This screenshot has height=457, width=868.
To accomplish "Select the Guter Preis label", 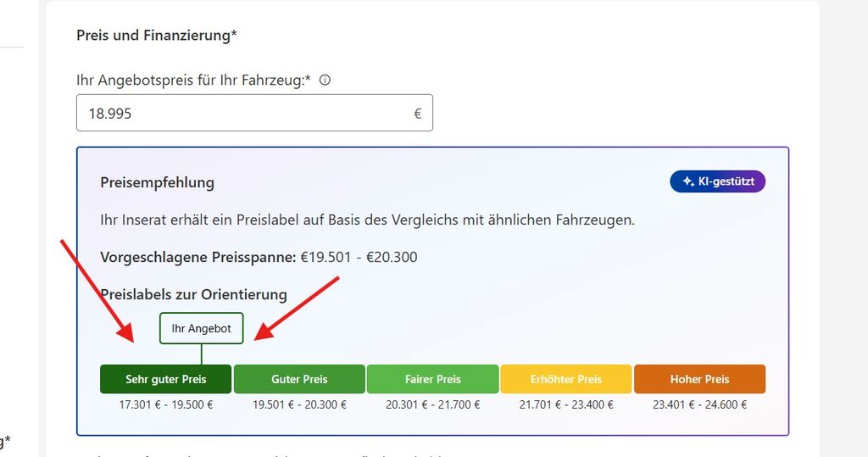I will tap(299, 379).
